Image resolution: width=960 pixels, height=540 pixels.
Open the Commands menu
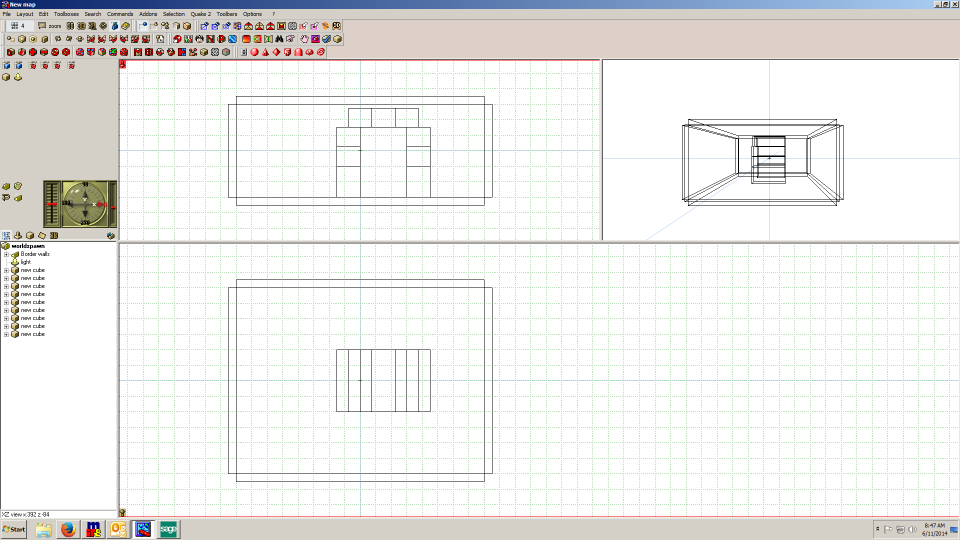coord(120,14)
